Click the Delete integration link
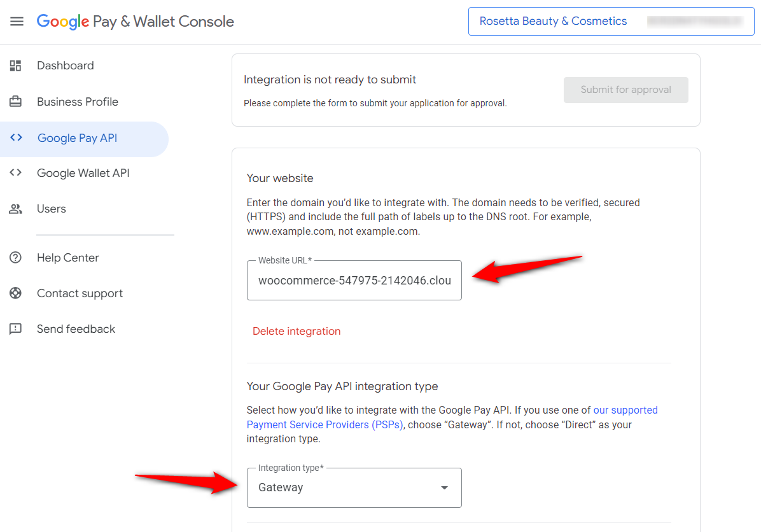 click(297, 331)
